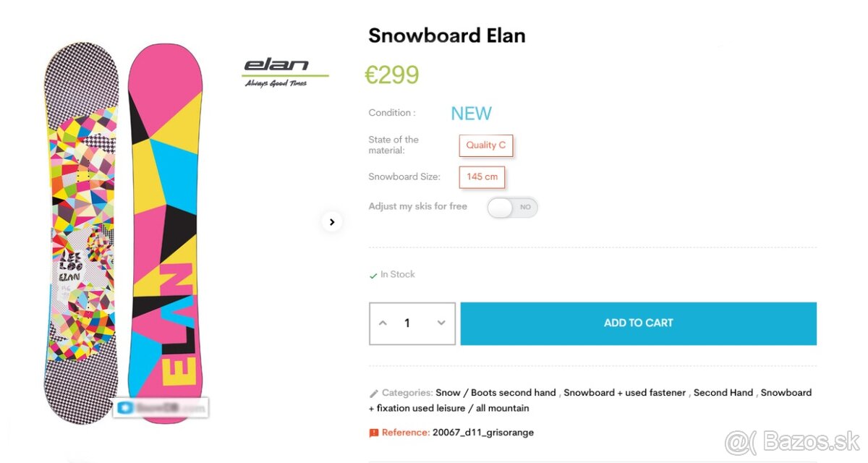Click the €299 price label
The width and height of the screenshot is (868, 463).
[x=392, y=74]
